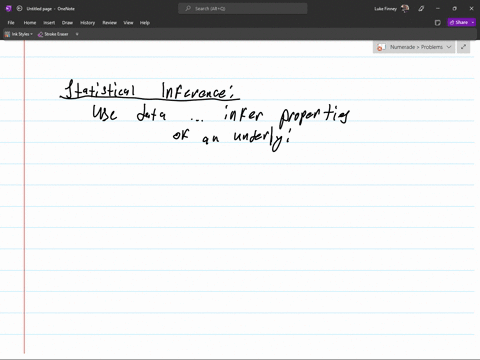Viewport: 480px width, 360px height.
Task: Switch to the Home tab
Action: pos(30,23)
